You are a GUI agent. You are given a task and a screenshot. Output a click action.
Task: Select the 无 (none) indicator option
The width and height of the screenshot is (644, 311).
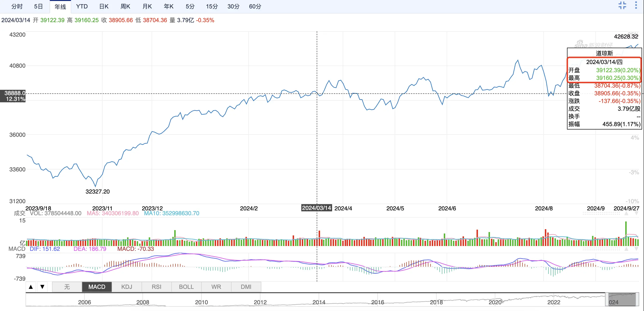click(x=67, y=287)
